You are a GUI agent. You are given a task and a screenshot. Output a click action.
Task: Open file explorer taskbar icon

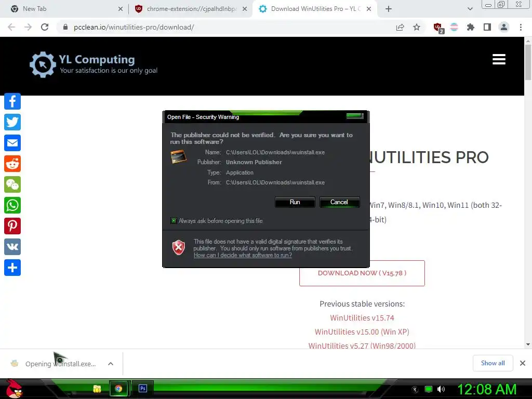pyautogui.click(x=97, y=389)
